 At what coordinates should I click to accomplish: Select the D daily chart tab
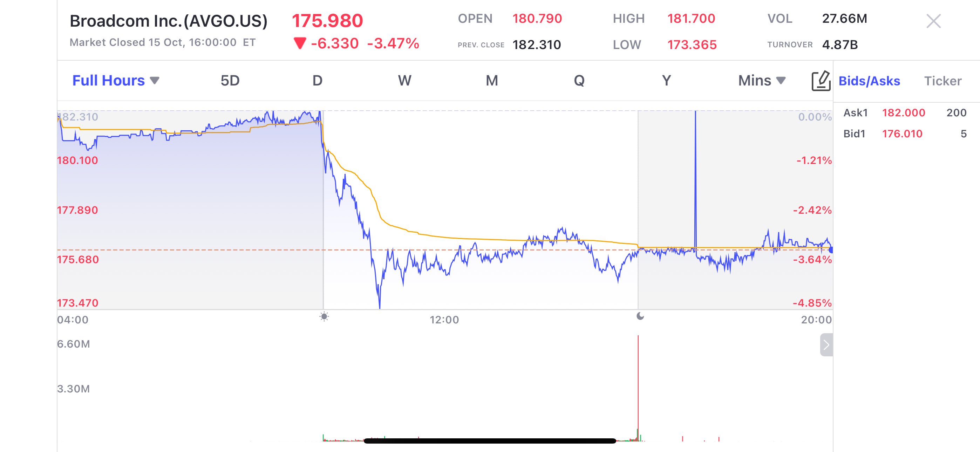pos(317,81)
